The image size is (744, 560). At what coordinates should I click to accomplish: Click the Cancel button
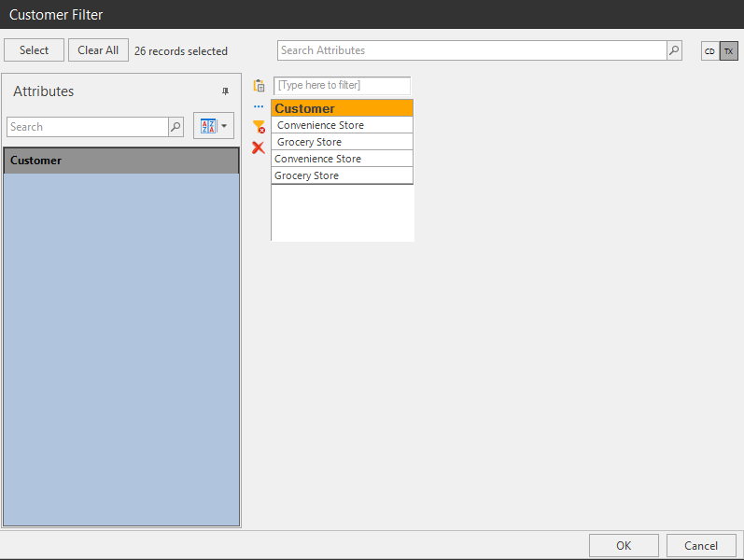(701, 546)
